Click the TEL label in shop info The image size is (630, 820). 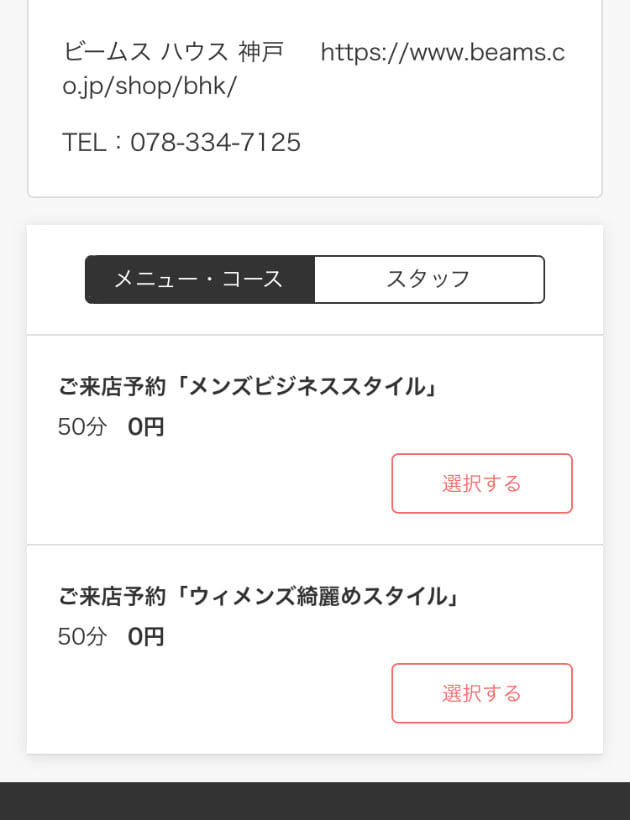[84, 143]
